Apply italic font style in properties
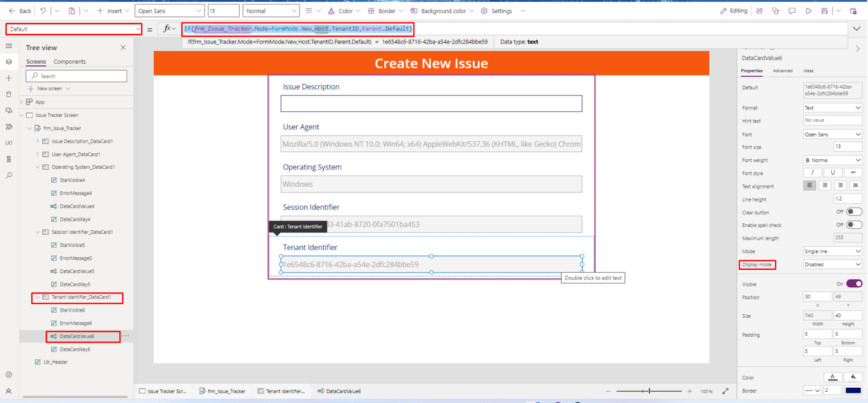Screen dimensions: 868x403 pos(812,173)
